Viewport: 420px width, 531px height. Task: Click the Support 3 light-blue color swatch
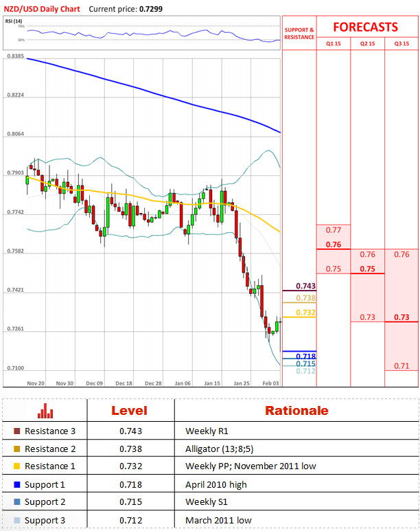[17, 520]
